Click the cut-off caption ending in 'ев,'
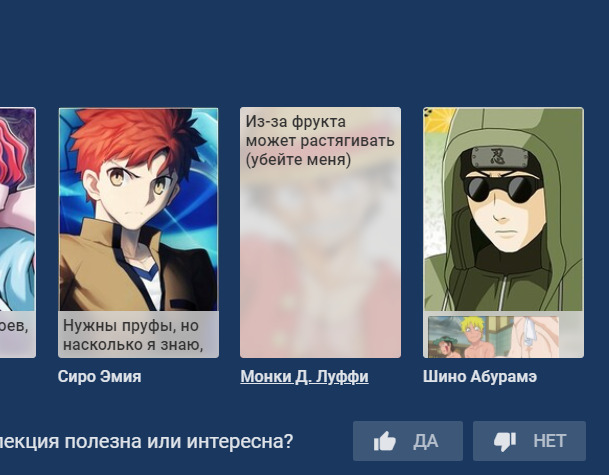609x475 pixels. click(x=14, y=326)
